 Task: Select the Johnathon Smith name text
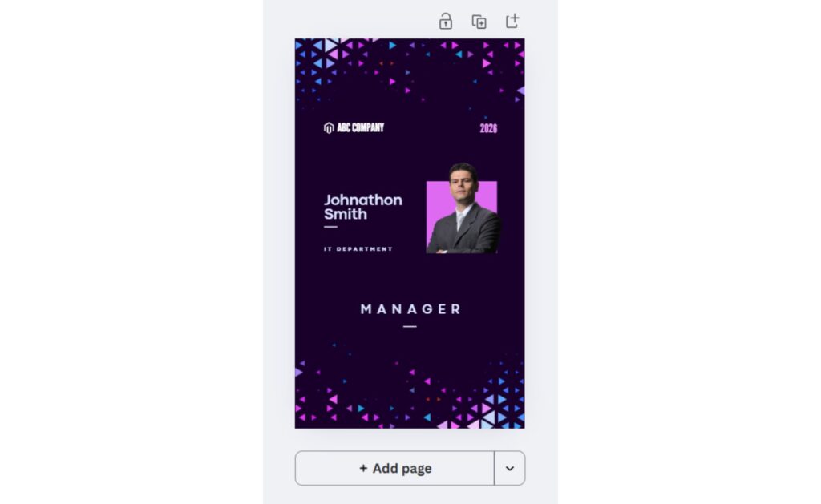coord(363,207)
